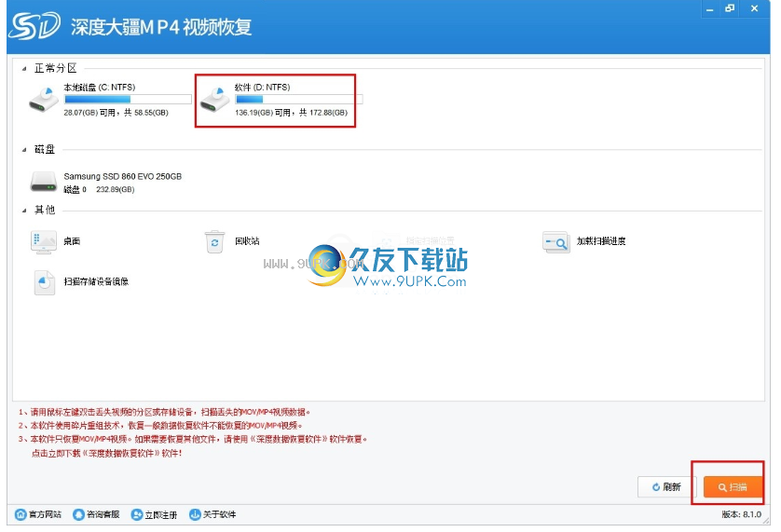
Task: Click the D: drive usage bar
Action: point(299,99)
